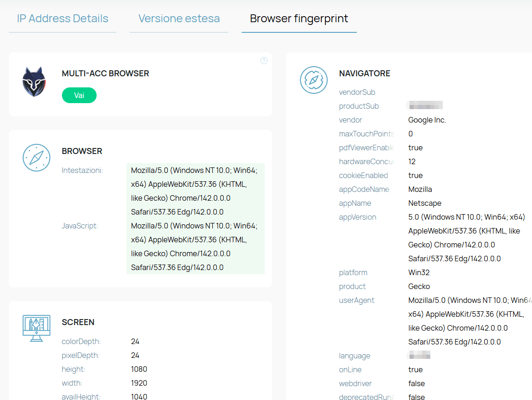Click the Multi-Acc Browser fox logo
Image resolution: width=532 pixels, height=400 pixels.
34,82
